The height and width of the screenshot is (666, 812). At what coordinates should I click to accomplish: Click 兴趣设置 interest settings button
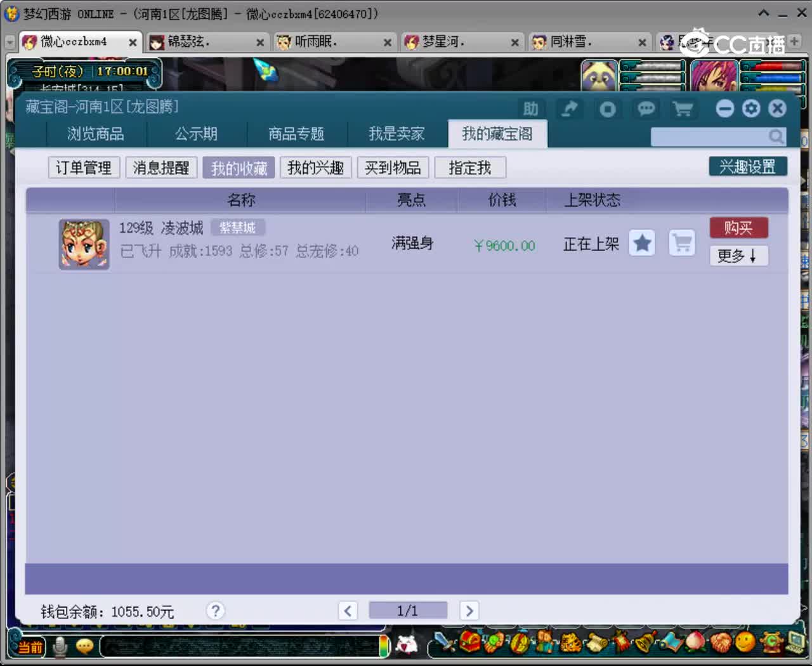pyautogui.click(x=748, y=166)
